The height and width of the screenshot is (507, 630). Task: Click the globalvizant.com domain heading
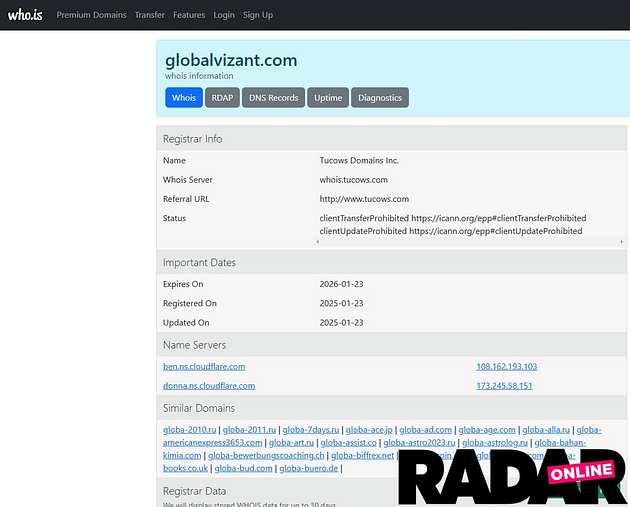pos(231,60)
